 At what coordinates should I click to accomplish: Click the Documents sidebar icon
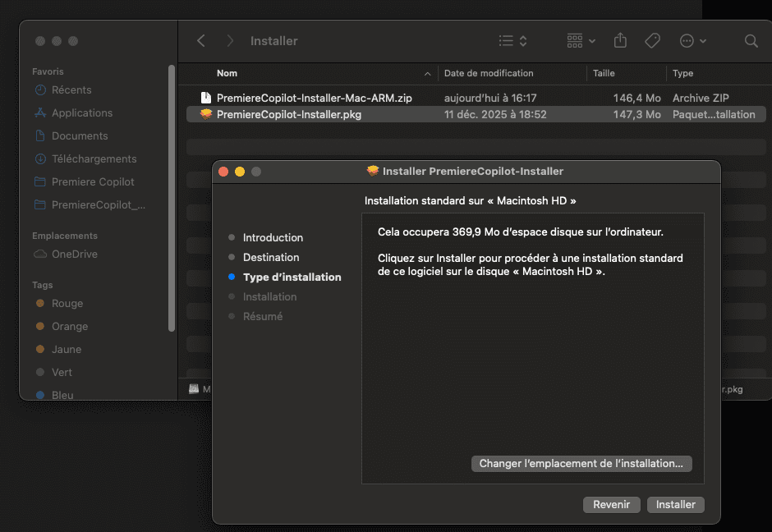point(40,135)
